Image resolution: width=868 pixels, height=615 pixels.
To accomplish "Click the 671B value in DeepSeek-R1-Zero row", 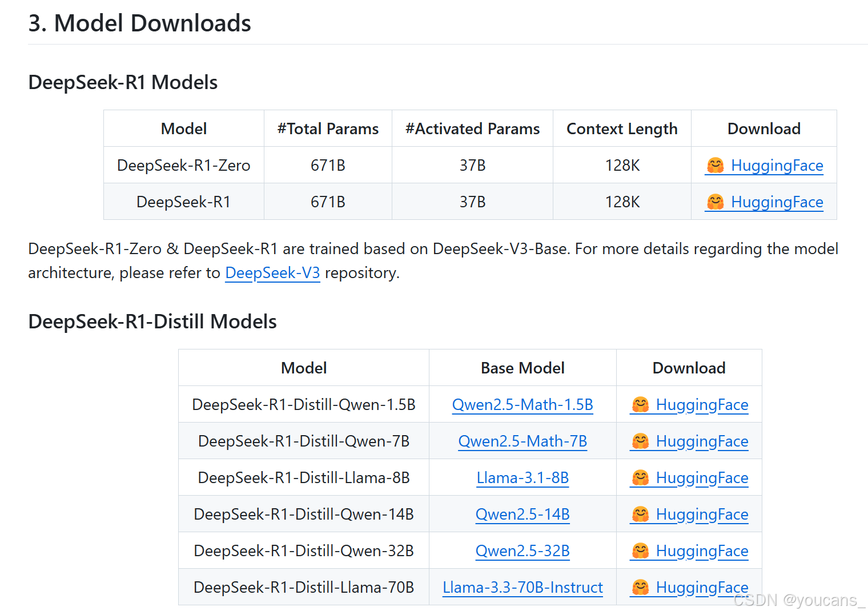I will click(328, 165).
